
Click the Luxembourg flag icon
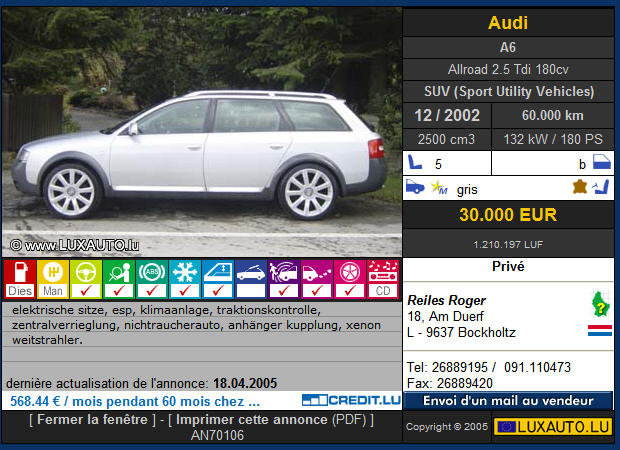[x=599, y=330]
